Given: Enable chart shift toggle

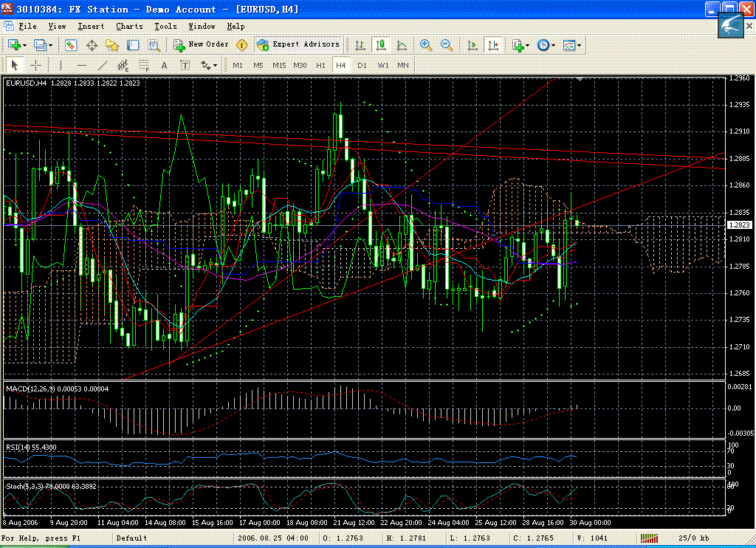Looking at the screenshot, I should [493, 45].
